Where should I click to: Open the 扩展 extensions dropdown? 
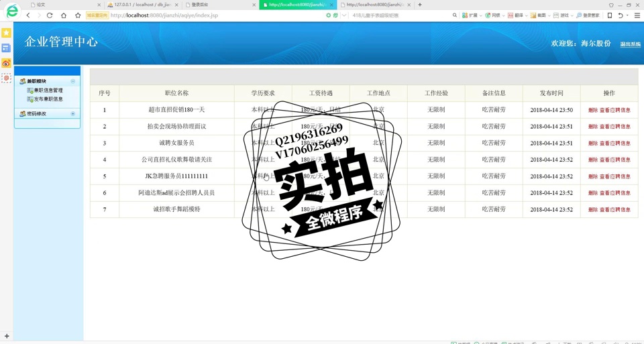tap(473, 15)
